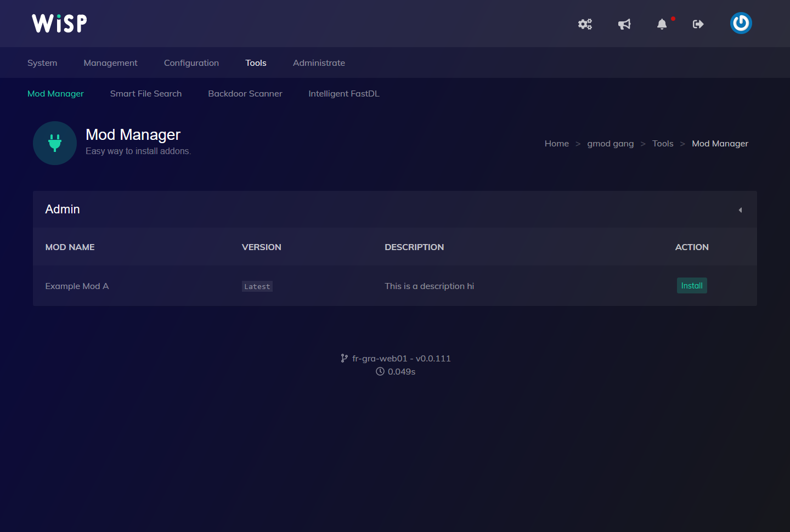Switch to Intelligent FastDL tab
The height and width of the screenshot is (532, 790).
pos(344,93)
